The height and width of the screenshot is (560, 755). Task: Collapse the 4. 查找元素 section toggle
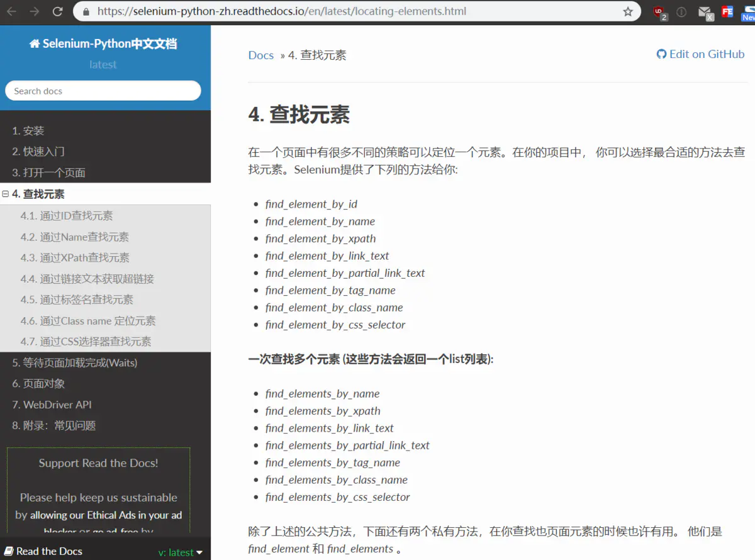(6, 194)
